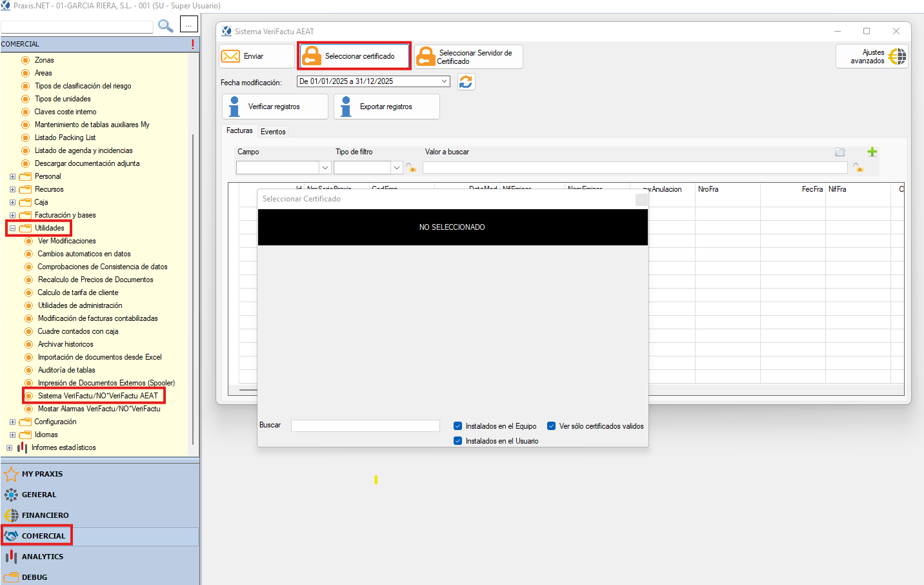The height and width of the screenshot is (585, 924).
Task: Click the Enviar envelope icon
Action: coord(230,56)
